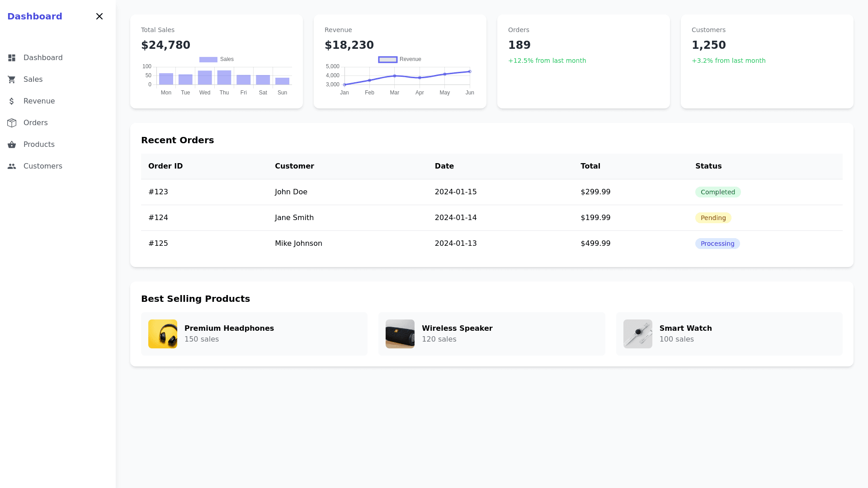Image resolution: width=868 pixels, height=488 pixels.
Task: Click the Jun data point on the revenue chart
Action: coord(470,71)
